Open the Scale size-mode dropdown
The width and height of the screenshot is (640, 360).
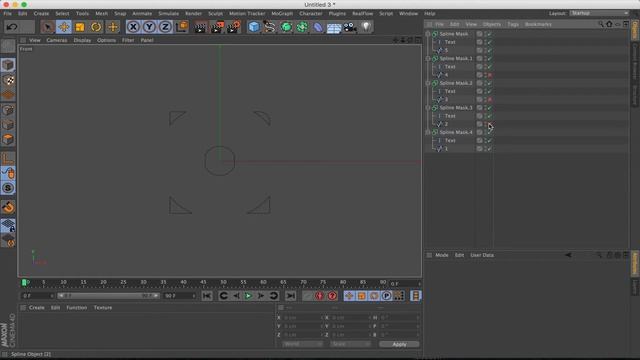click(350, 344)
